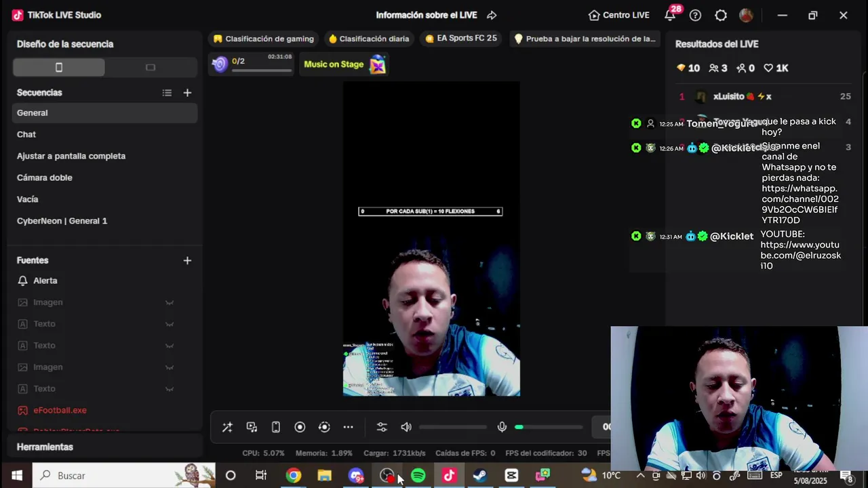Select the Alerta source
The image size is (868, 488).
pos(104,281)
